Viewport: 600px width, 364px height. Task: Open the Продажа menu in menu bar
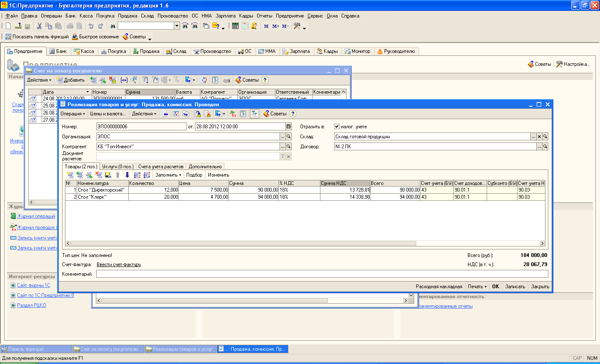pos(127,16)
